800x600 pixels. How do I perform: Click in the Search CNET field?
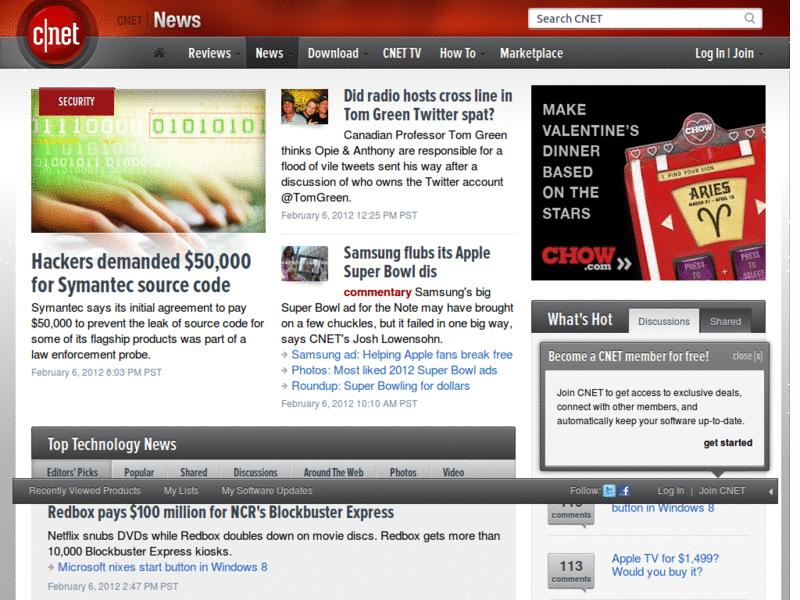click(x=645, y=19)
